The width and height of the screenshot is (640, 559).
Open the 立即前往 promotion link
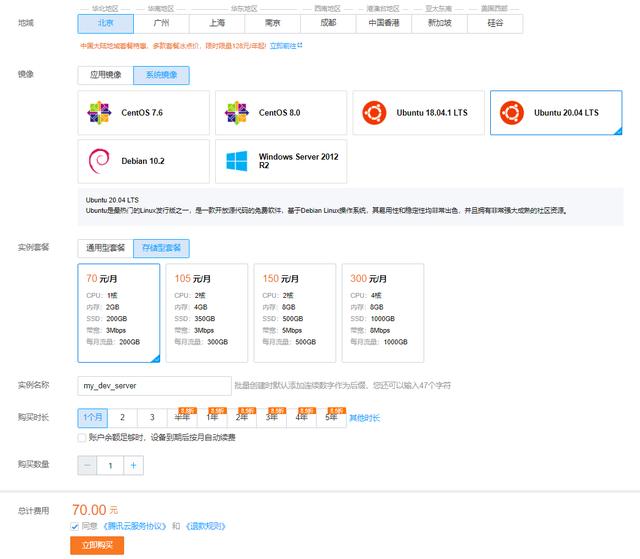click(286, 46)
